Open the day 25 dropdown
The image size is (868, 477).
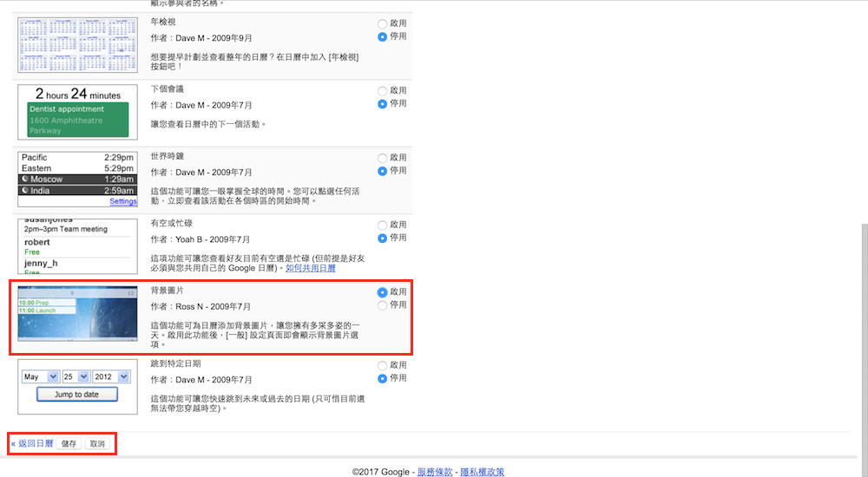(x=76, y=377)
